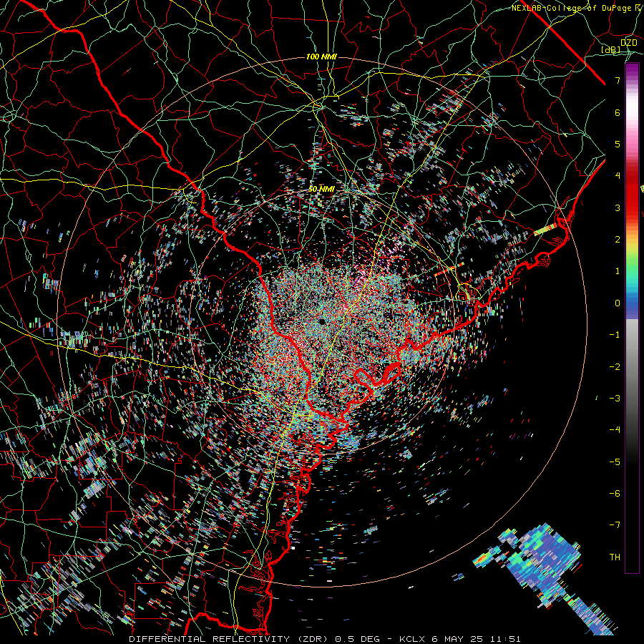Click the "DIFFERENTIAL REFLECTIVITY (ZDR)" caption text
The image size is (644, 644).
click(x=228, y=639)
